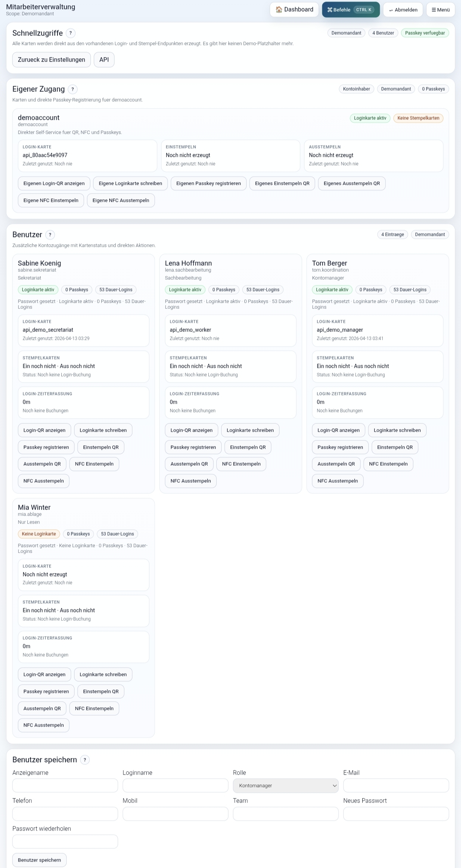Click help icon beside Benutzer heading
This screenshot has width=461, height=868.
(x=50, y=235)
